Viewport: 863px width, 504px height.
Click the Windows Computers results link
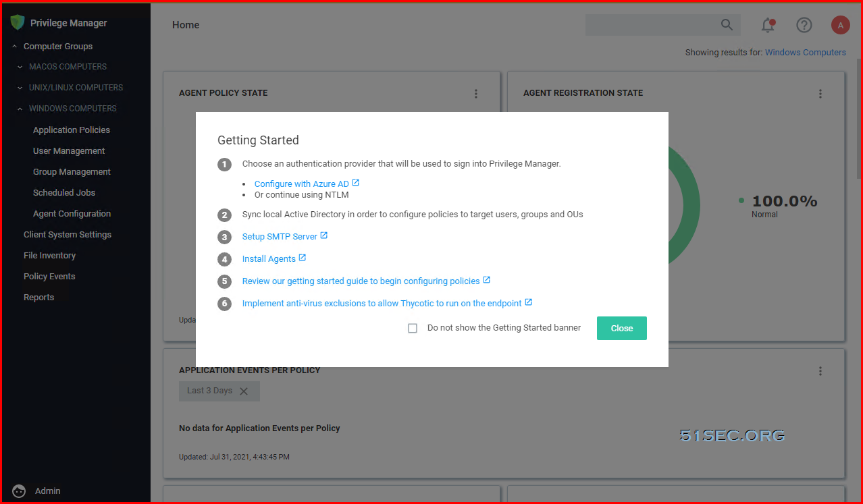(x=806, y=53)
